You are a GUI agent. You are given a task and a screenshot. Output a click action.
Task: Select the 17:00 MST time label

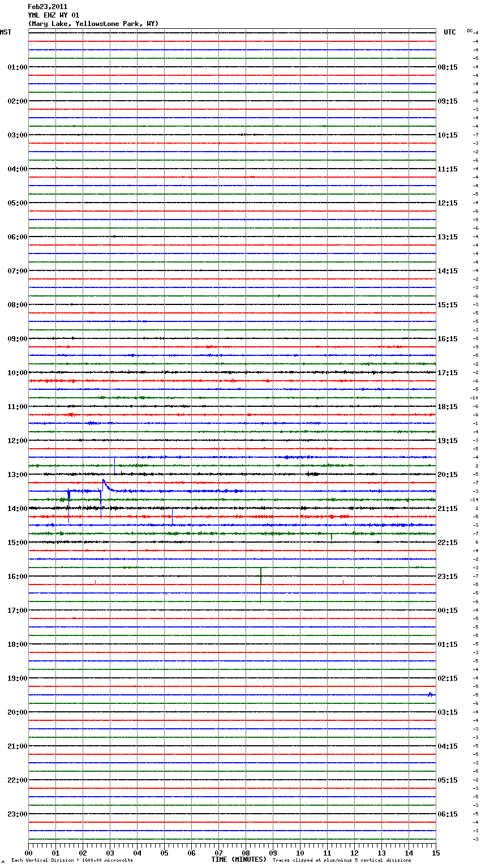(x=18, y=611)
